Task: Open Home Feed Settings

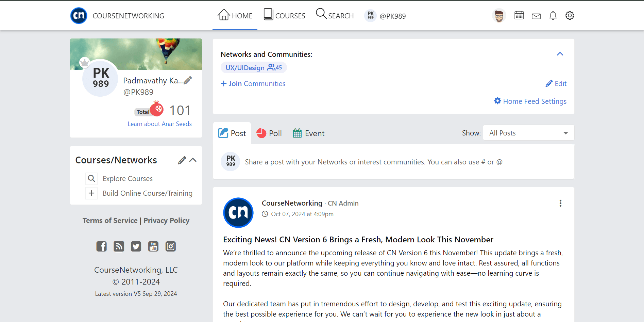Action: coord(530,101)
